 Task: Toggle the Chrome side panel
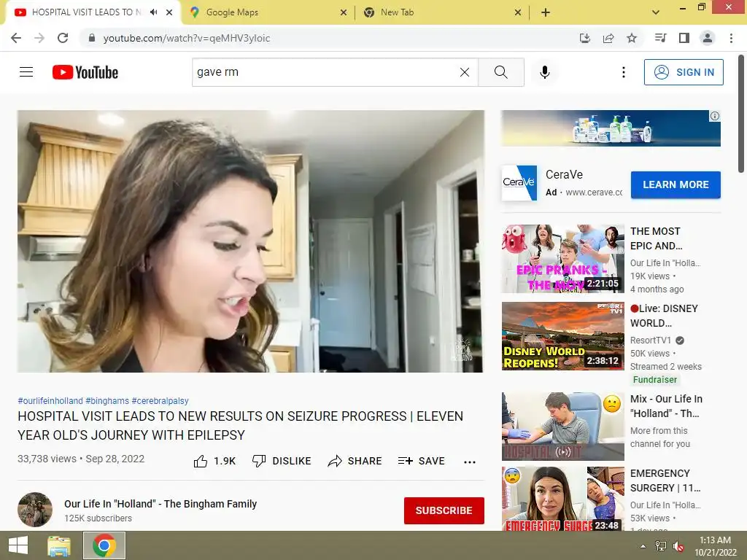684,38
